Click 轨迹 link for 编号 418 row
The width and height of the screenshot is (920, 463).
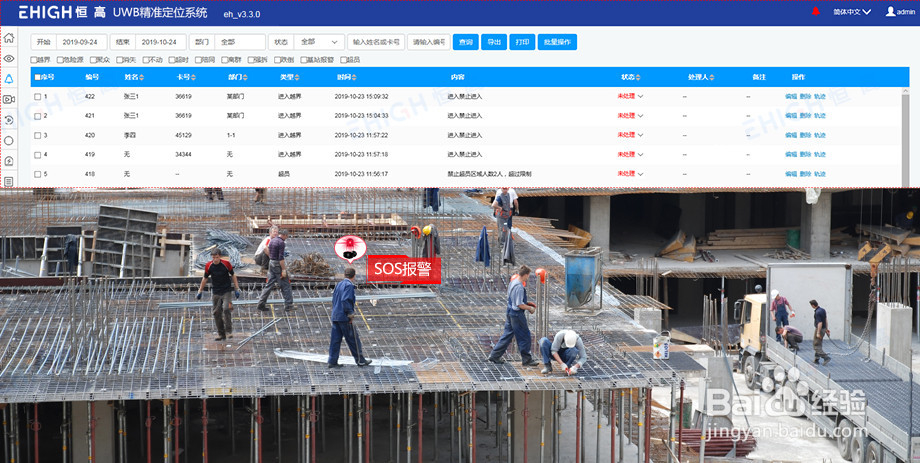coord(820,174)
